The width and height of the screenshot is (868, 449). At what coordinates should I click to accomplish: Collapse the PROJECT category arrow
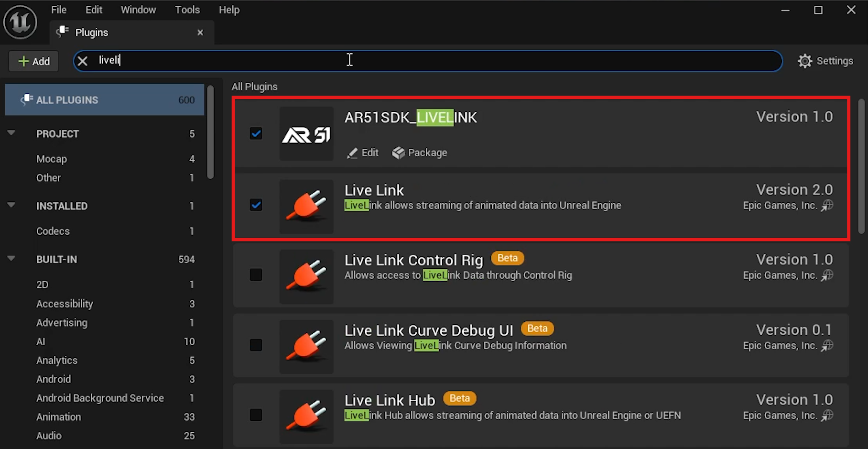click(11, 133)
